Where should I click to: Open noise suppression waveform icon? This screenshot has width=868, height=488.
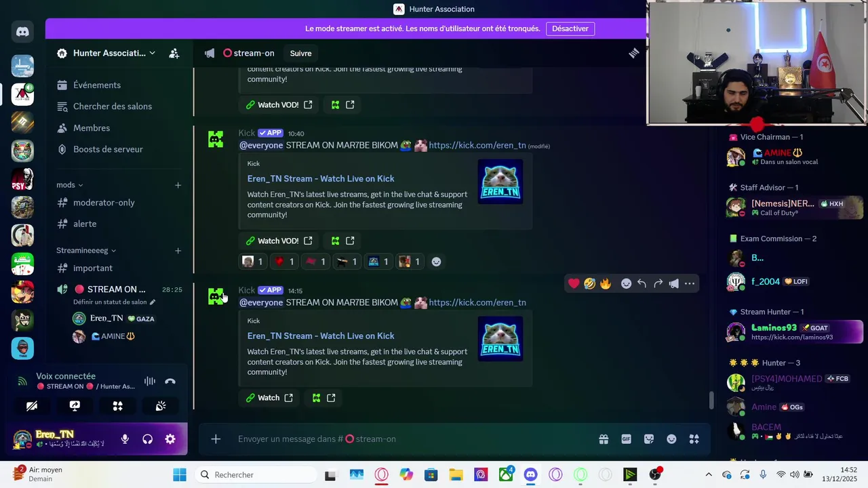[x=149, y=381]
